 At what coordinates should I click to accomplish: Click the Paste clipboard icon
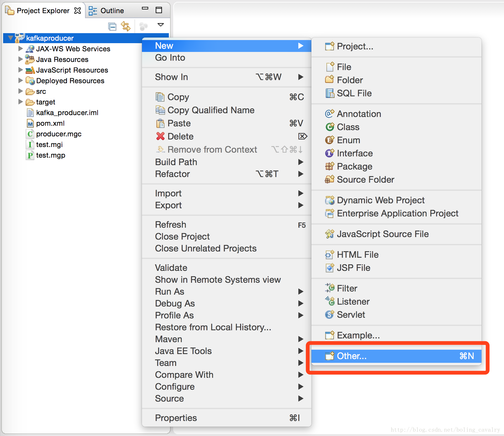tap(160, 123)
